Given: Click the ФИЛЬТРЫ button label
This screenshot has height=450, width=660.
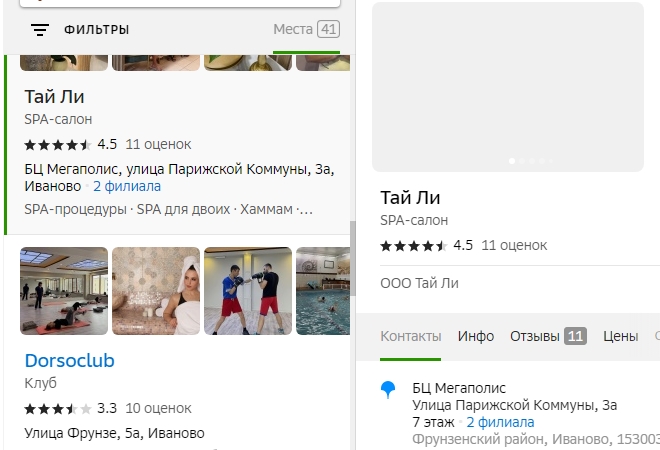Looking at the screenshot, I should point(97,30).
